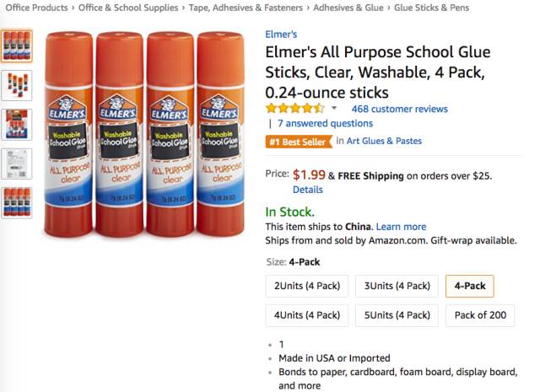The width and height of the screenshot is (540, 392).
Task: Expand the rating breakdown arrow beside stars
Action: (x=334, y=109)
